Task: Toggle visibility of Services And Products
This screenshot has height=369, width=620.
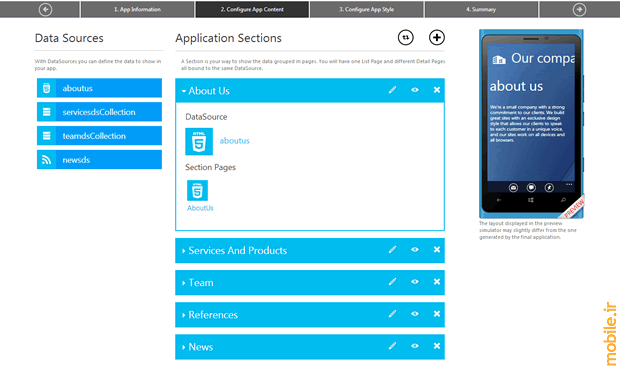Action: coord(414,250)
